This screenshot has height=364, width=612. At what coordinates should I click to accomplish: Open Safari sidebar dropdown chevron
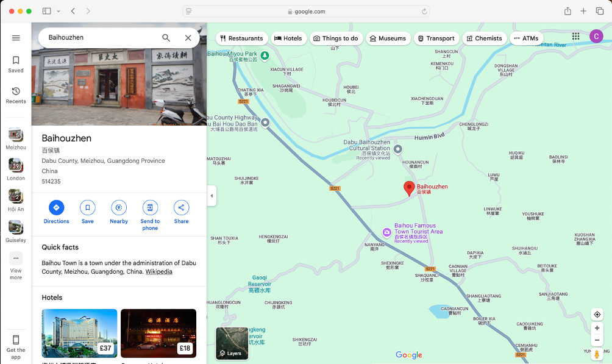[x=59, y=12]
